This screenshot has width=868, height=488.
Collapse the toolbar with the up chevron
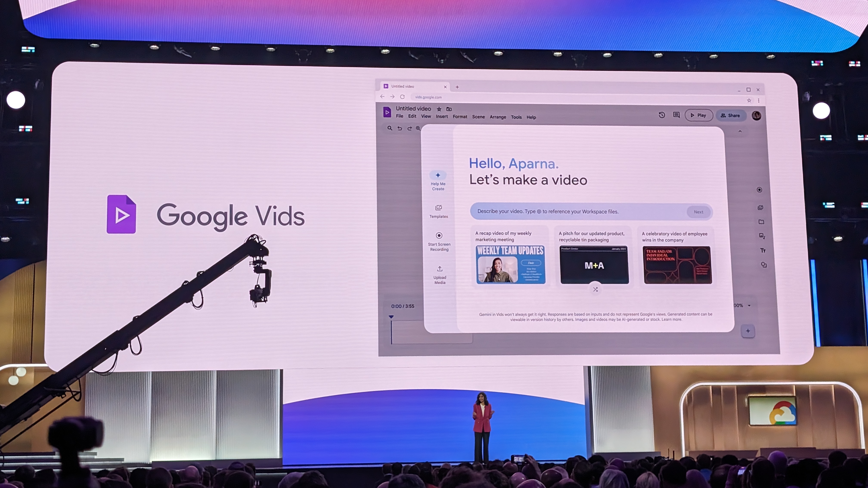tap(740, 131)
